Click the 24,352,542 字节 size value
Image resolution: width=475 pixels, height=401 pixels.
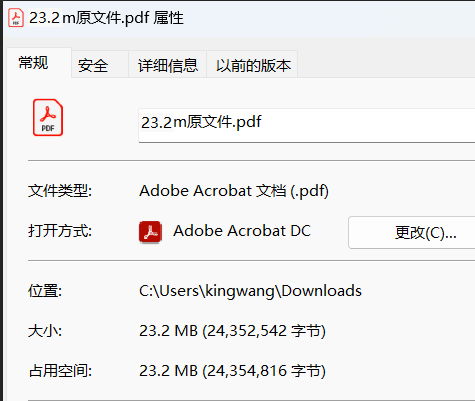pos(264,331)
